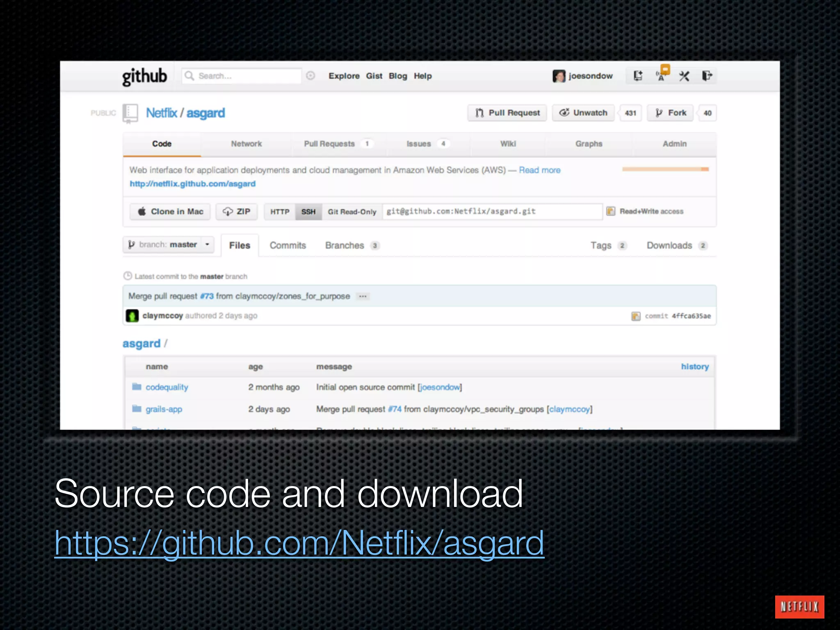This screenshot has width=840, height=630.
Task: Switch to the Network tab
Action: pos(246,144)
